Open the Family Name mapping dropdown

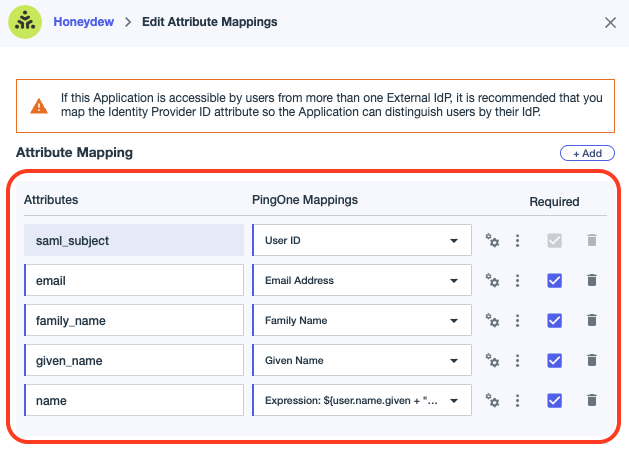[362, 320]
